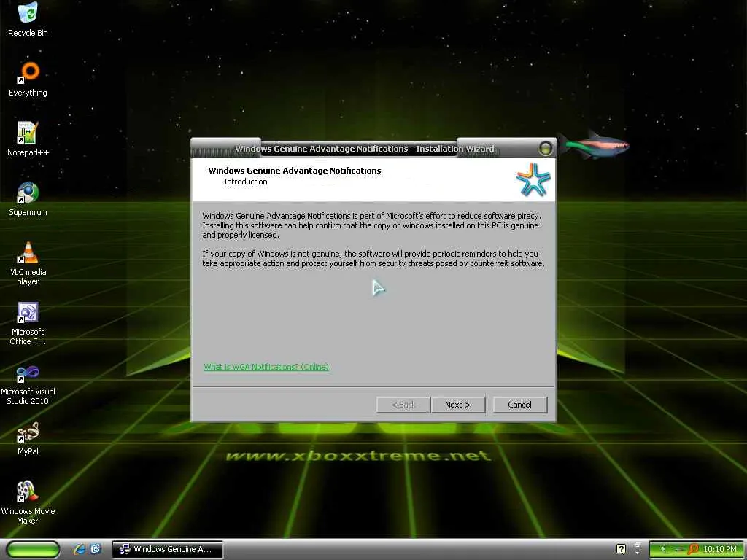Open the Recycle Bin desktop icon

pyautogui.click(x=28, y=19)
